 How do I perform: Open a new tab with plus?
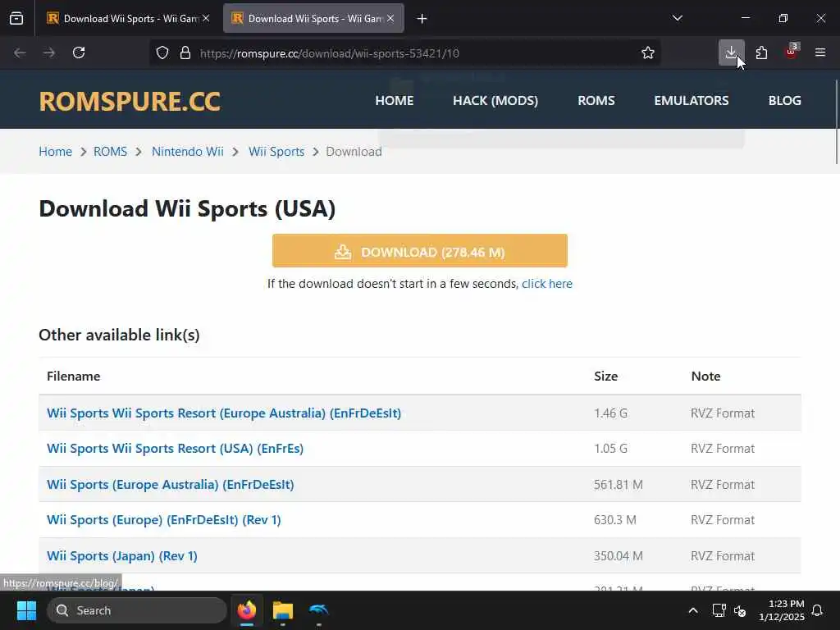422,19
